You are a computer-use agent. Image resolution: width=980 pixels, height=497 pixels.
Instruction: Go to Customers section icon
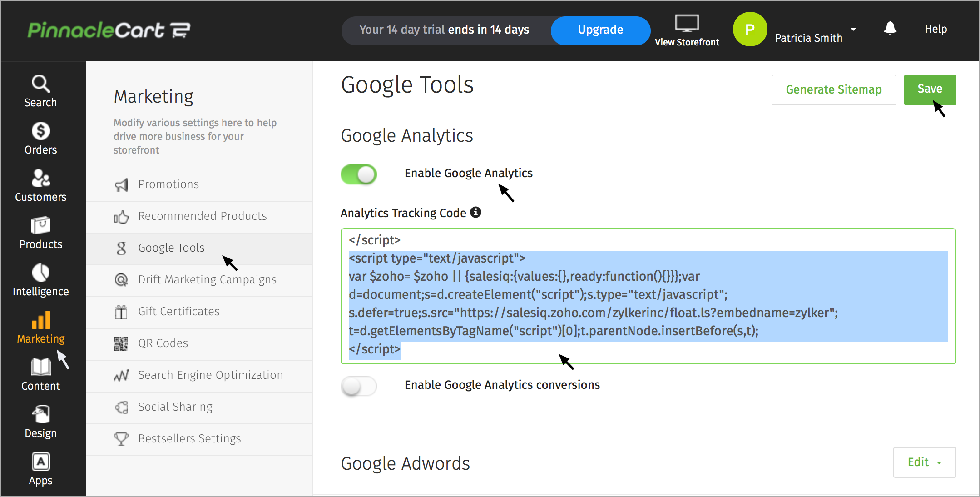point(40,178)
